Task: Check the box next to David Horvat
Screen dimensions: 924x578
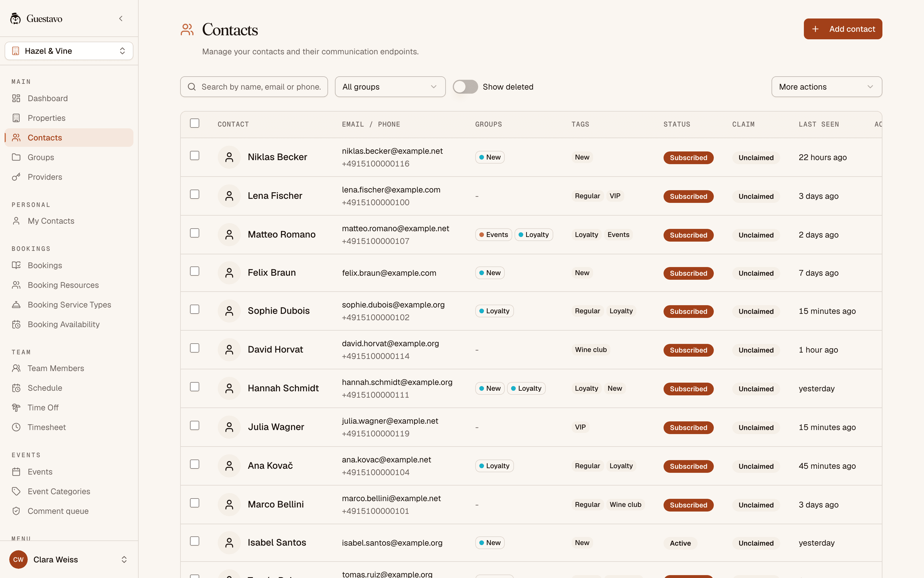Action: coord(195,348)
